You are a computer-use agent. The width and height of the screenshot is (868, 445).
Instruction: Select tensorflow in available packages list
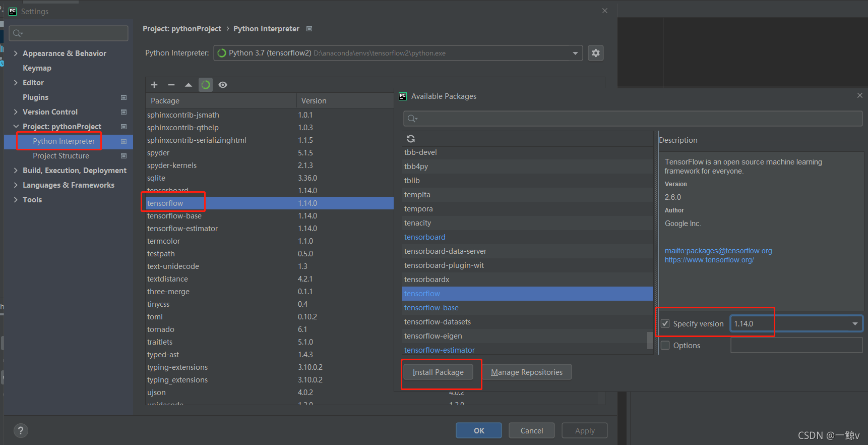527,294
